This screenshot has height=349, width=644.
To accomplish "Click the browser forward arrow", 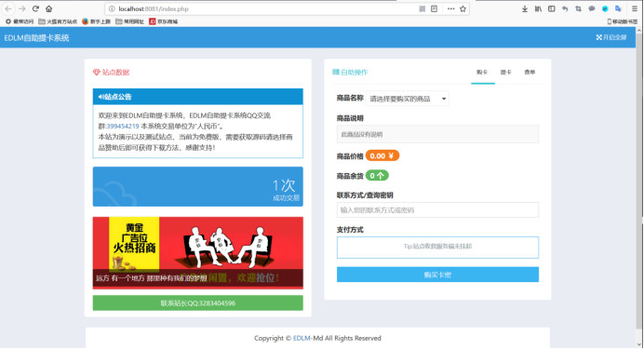I will [x=21, y=8].
